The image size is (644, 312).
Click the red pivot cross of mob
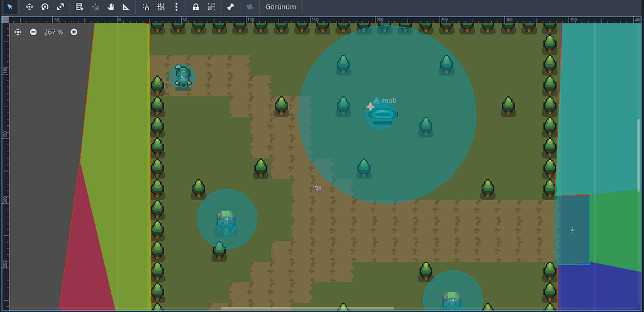point(370,107)
